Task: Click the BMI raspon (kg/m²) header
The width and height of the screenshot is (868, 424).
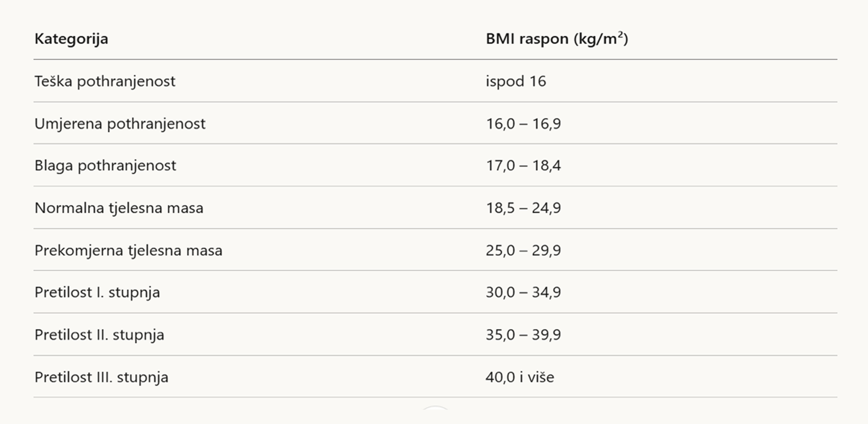Action: (x=557, y=39)
